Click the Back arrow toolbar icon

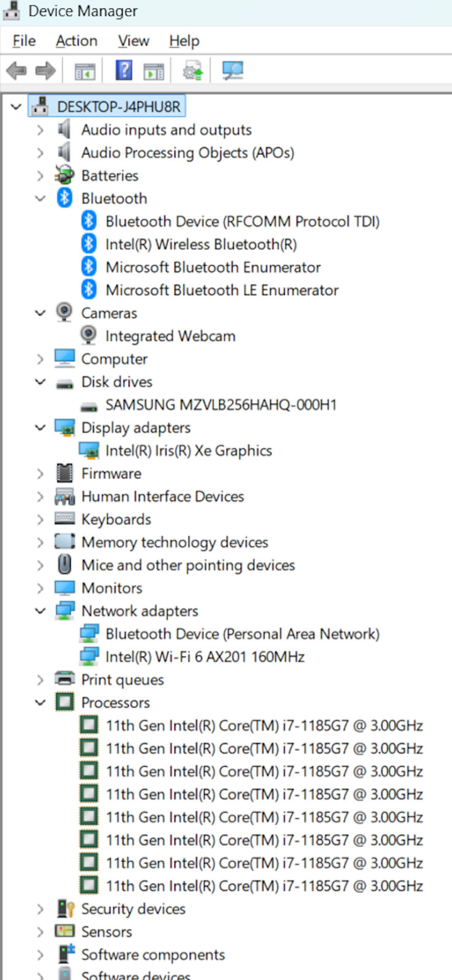[17, 71]
